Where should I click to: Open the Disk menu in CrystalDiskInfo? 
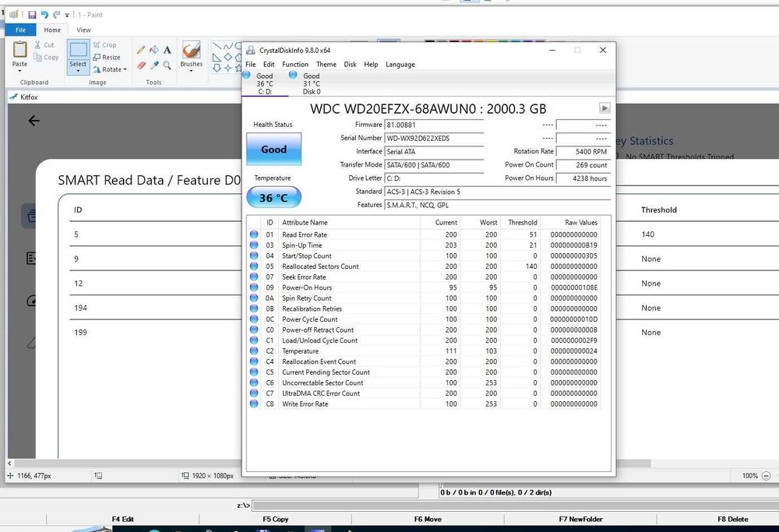pos(351,65)
